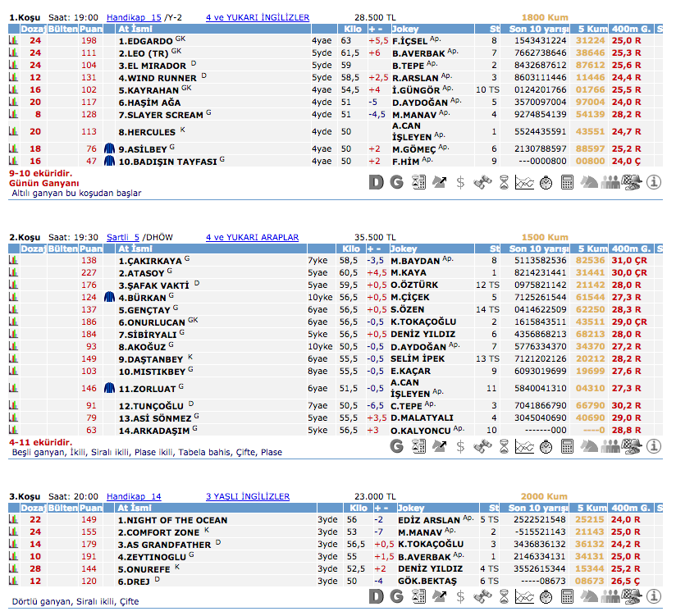Open the binoculars icon in race 1 toolbar
This screenshot has width=676, height=616.
(x=482, y=182)
